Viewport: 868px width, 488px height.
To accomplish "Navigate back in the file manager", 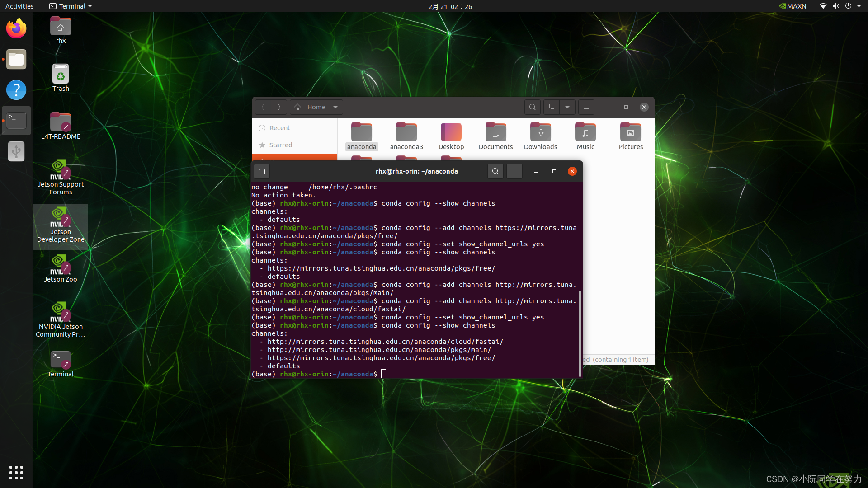I will point(263,107).
